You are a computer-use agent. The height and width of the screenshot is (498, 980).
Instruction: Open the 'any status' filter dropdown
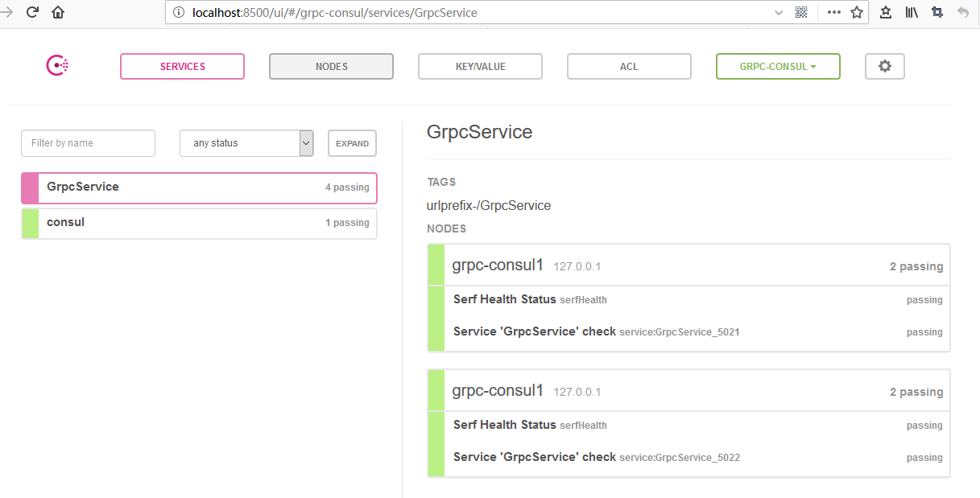(x=246, y=143)
